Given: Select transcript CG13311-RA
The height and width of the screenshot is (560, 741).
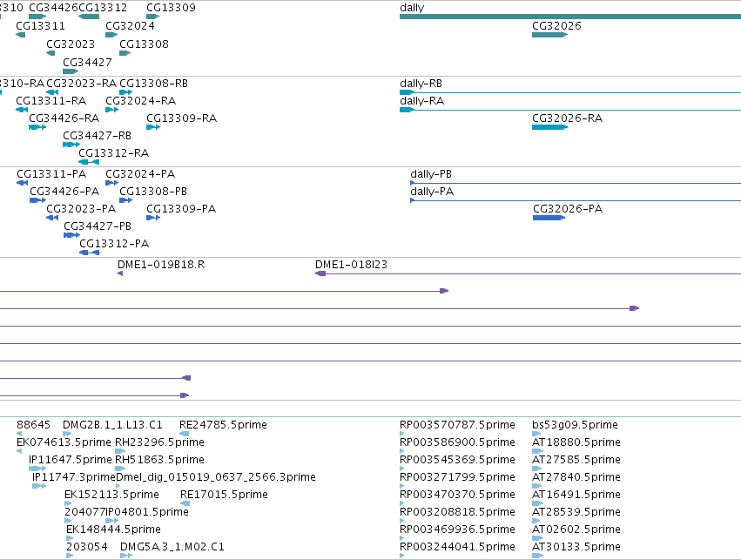Looking at the screenshot, I should [x=21, y=110].
